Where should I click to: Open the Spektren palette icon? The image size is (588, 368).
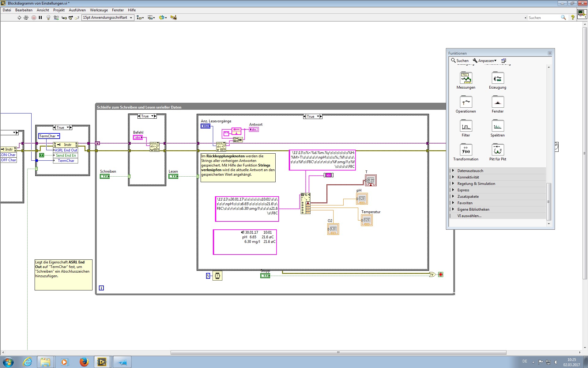[497, 126]
